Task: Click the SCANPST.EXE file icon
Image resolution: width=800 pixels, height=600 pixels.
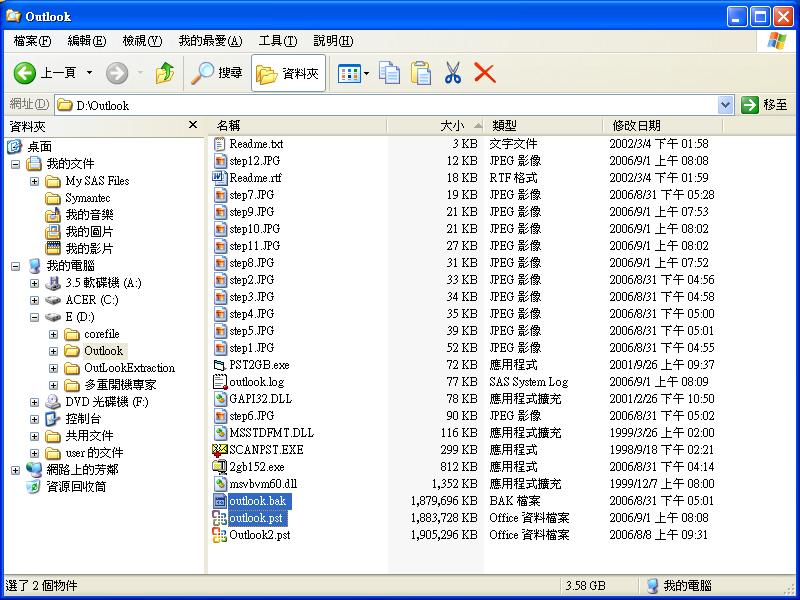Action: 219,450
